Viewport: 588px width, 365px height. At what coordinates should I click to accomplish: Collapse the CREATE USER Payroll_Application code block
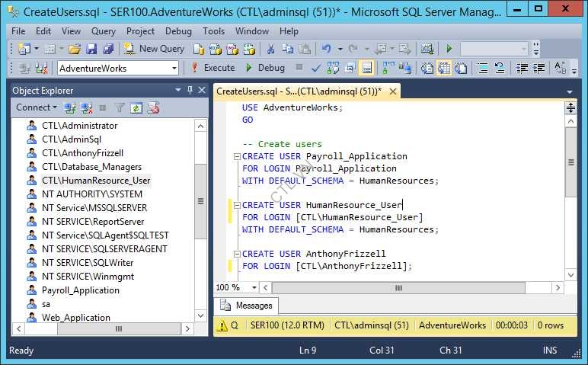coord(237,156)
